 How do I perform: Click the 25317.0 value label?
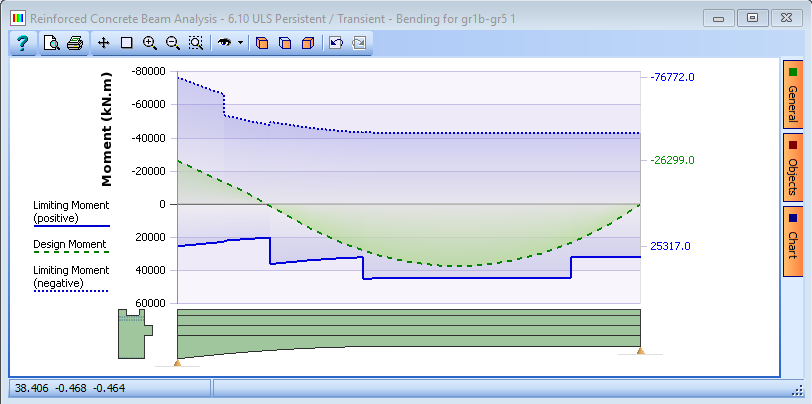click(x=670, y=246)
